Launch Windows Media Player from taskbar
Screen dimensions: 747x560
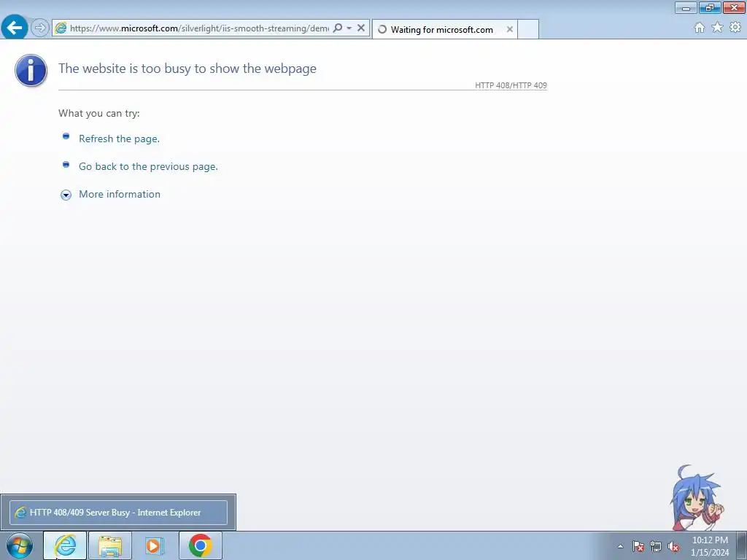point(155,545)
